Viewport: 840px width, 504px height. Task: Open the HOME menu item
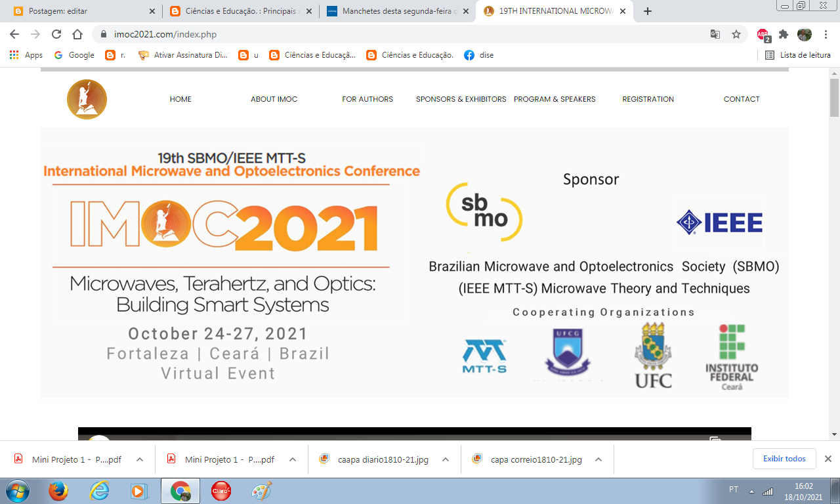[180, 99]
